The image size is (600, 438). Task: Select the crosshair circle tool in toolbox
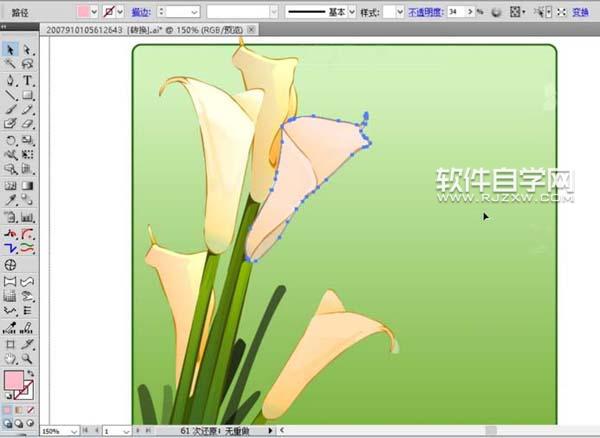click(x=10, y=265)
